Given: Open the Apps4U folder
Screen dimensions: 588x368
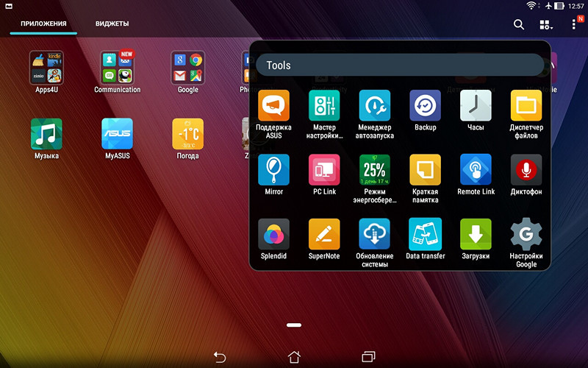Looking at the screenshot, I should 46,68.
